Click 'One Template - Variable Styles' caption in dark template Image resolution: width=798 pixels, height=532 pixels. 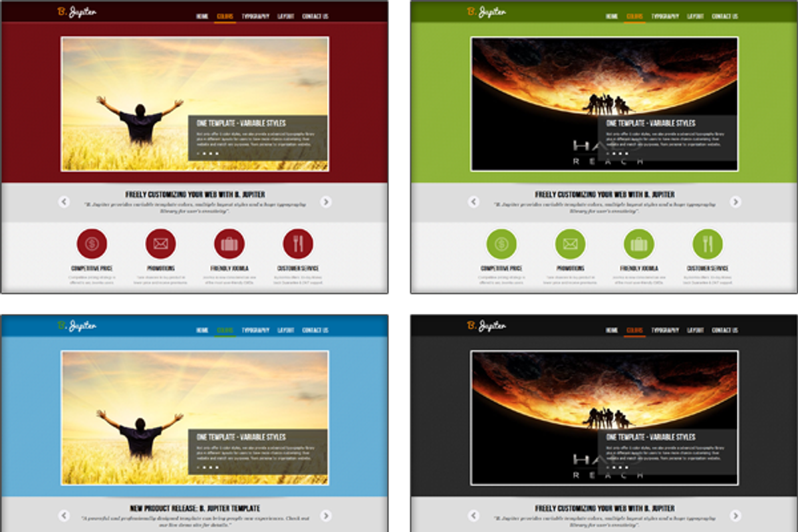coord(651,437)
